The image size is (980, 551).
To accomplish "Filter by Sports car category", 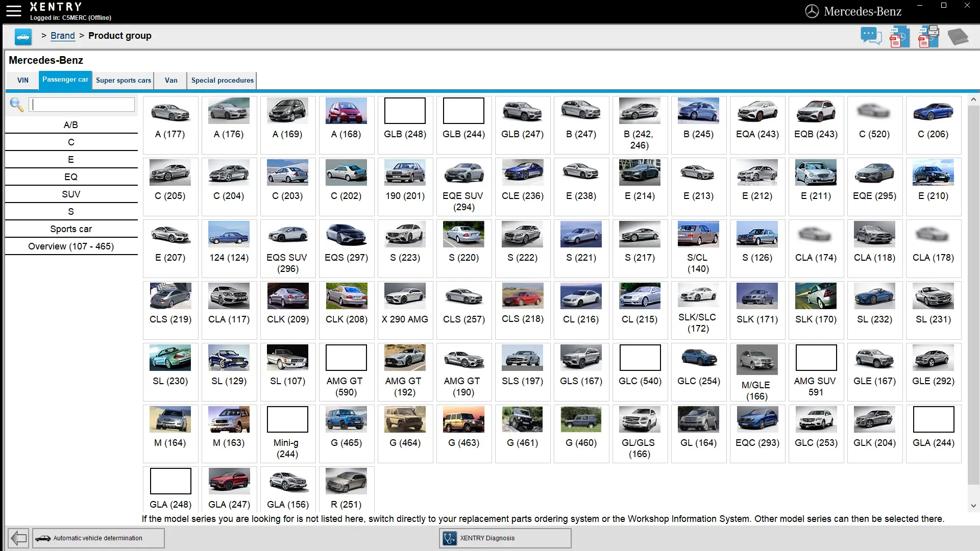I will [x=71, y=229].
